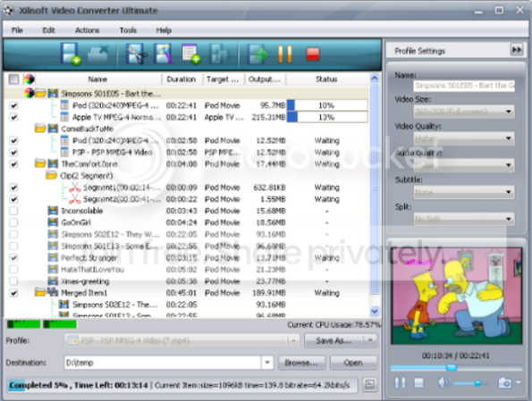
Task: Open the snapshot options arrow
Action: pos(519,383)
